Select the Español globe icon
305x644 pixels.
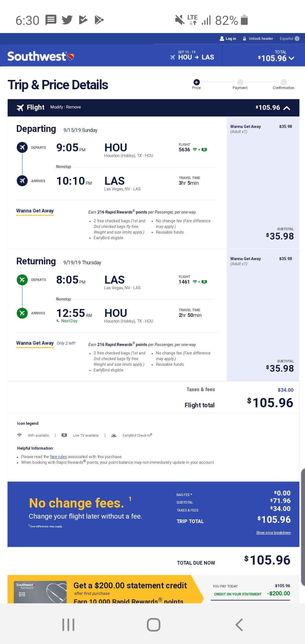coord(297,38)
